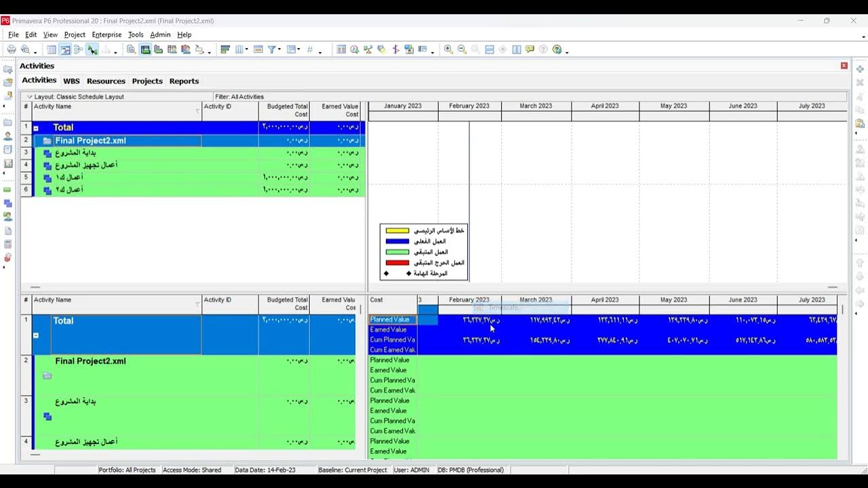The height and width of the screenshot is (488, 868).
Task: Select the Gantt Chart view icon
Action: coord(65,49)
